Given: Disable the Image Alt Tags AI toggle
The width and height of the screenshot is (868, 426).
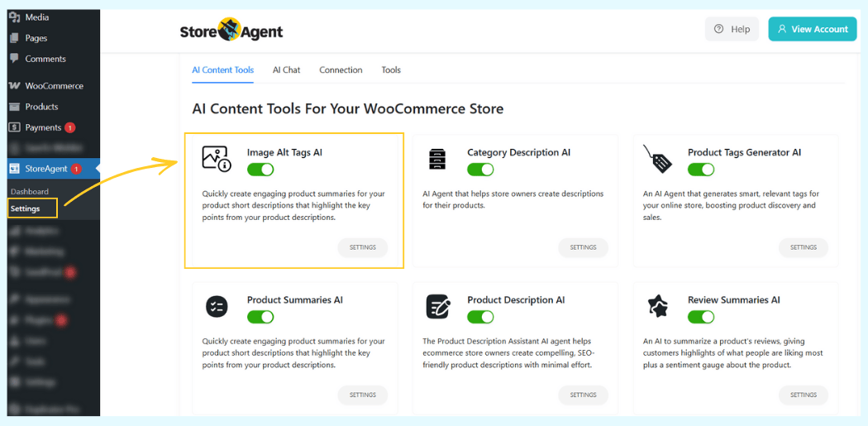Looking at the screenshot, I should (x=260, y=170).
